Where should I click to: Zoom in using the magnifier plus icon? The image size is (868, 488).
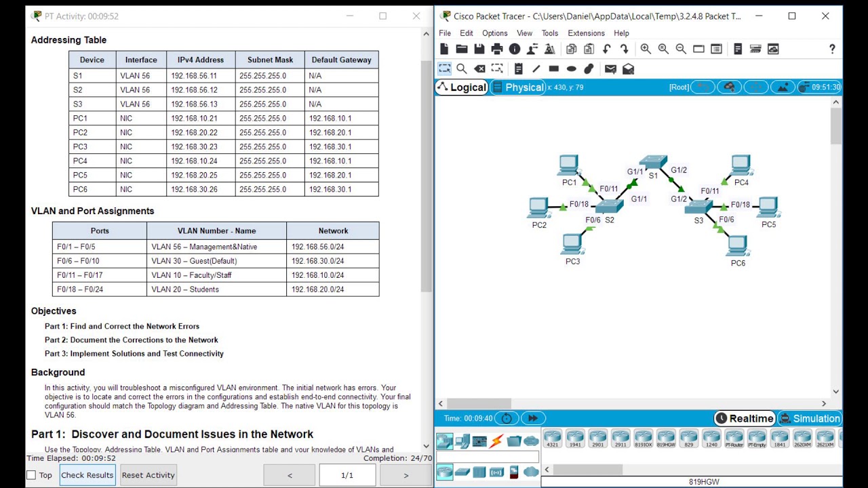pos(646,49)
